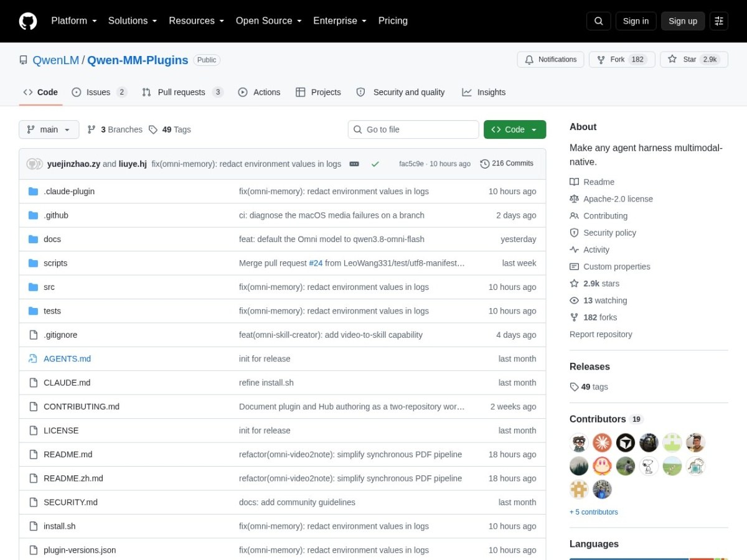Click the Notifications button
This screenshot has width=747, height=560.
550,60
